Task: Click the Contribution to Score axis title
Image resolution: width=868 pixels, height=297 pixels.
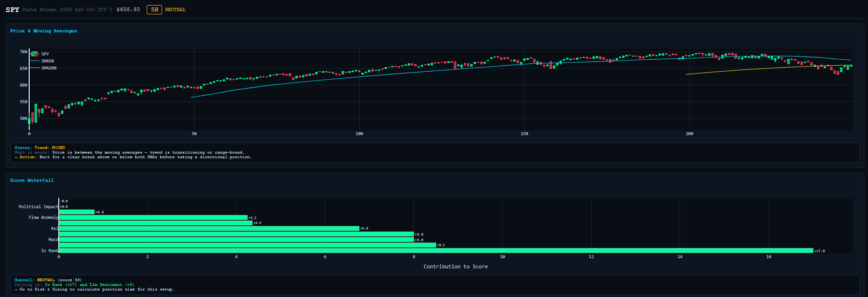Action: tap(456, 266)
